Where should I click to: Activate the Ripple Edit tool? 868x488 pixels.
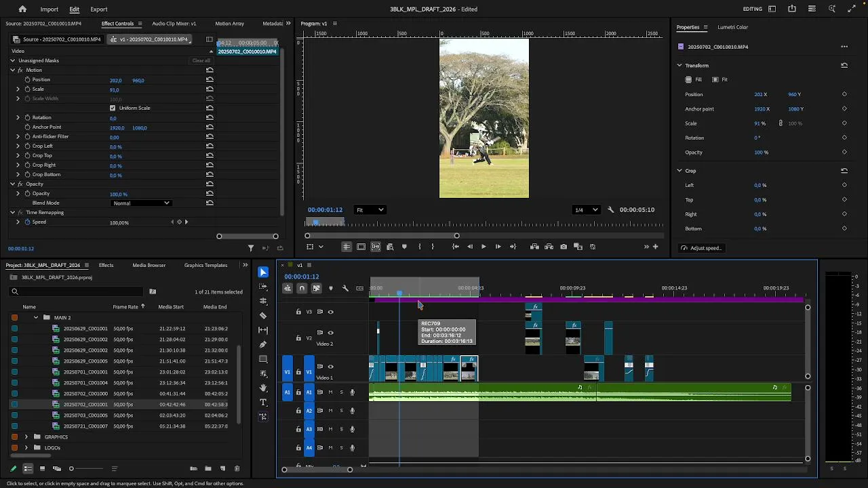pos(263,301)
